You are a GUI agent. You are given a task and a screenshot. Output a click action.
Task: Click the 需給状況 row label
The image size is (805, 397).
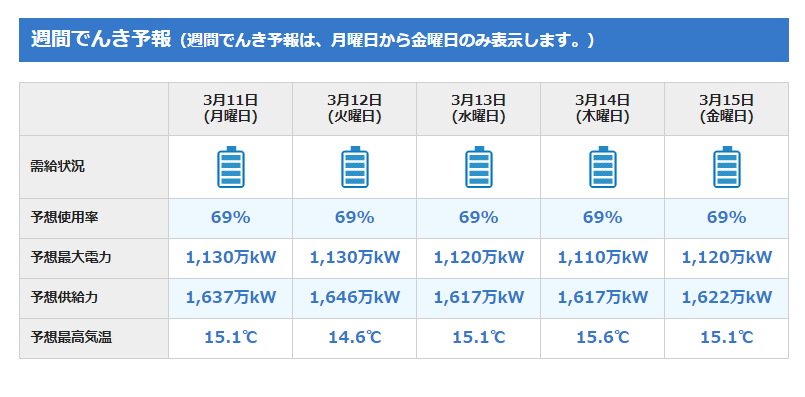tap(58, 167)
